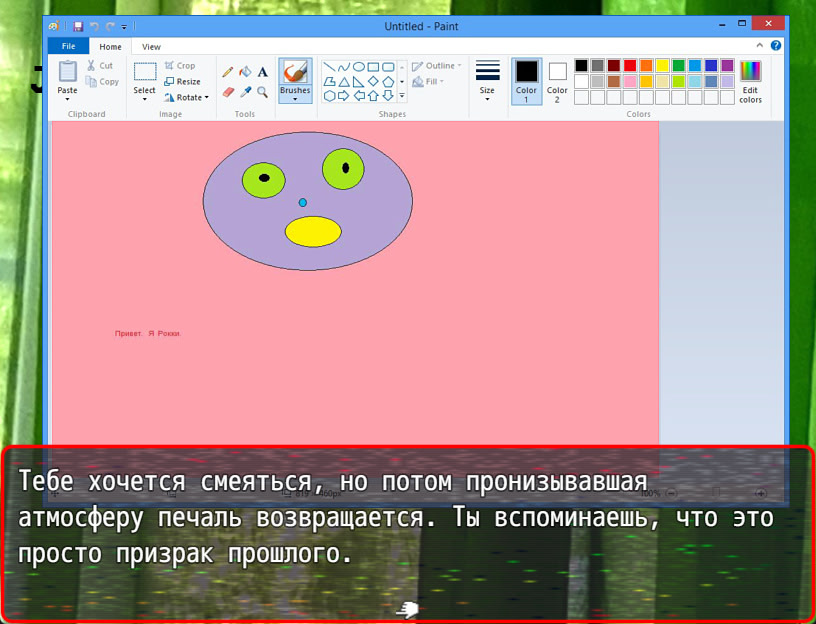
Task: Select the Pencil tool
Action: (228, 72)
